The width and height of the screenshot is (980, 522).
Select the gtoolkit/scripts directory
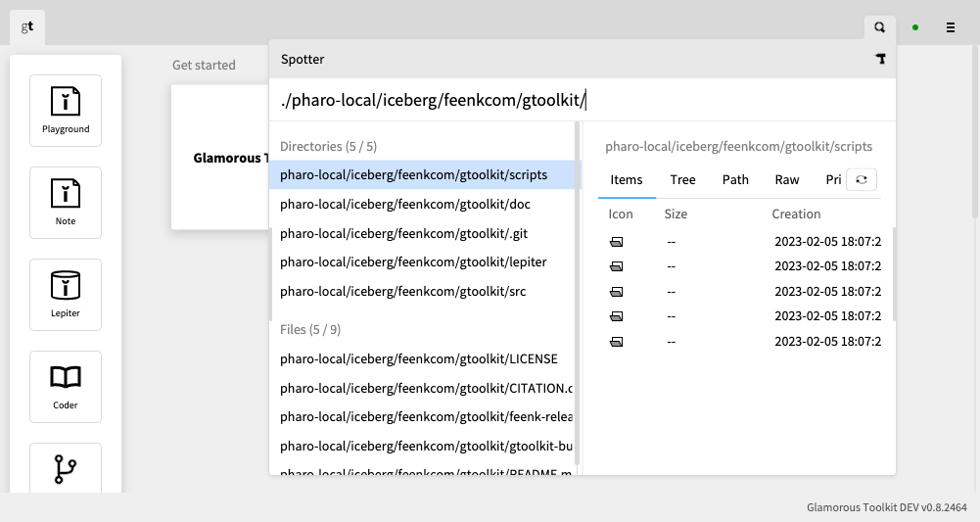423,175
